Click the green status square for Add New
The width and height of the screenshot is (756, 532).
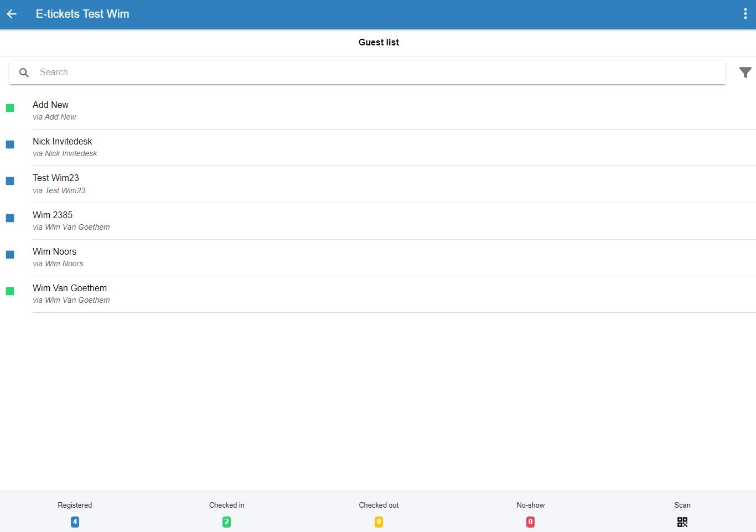point(10,108)
